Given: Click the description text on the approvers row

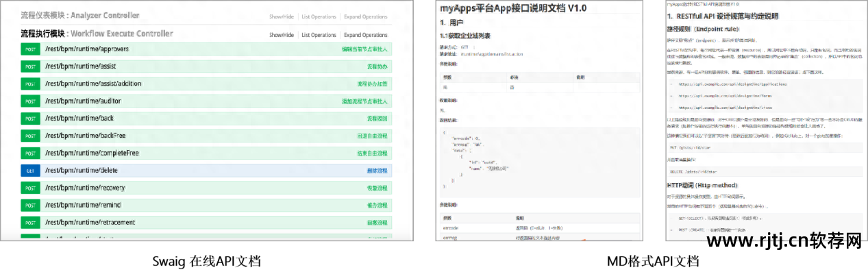Looking at the screenshot, I should (x=364, y=49).
